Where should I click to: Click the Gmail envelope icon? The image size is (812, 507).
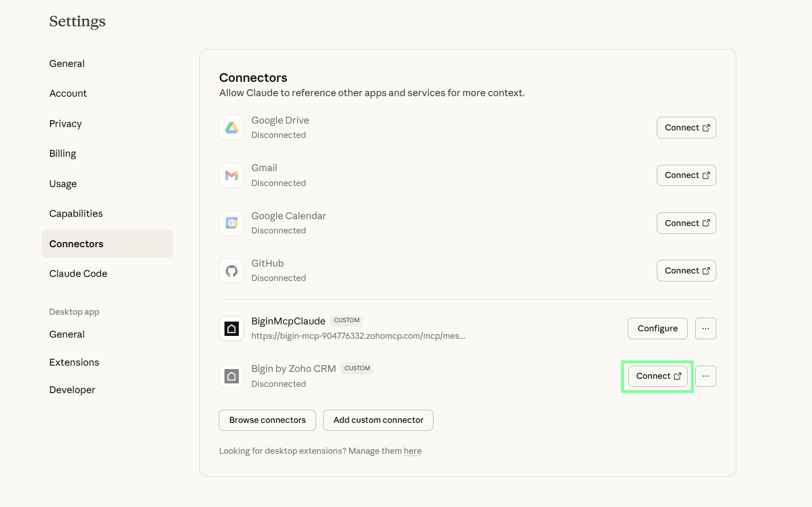click(x=231, y=176)
